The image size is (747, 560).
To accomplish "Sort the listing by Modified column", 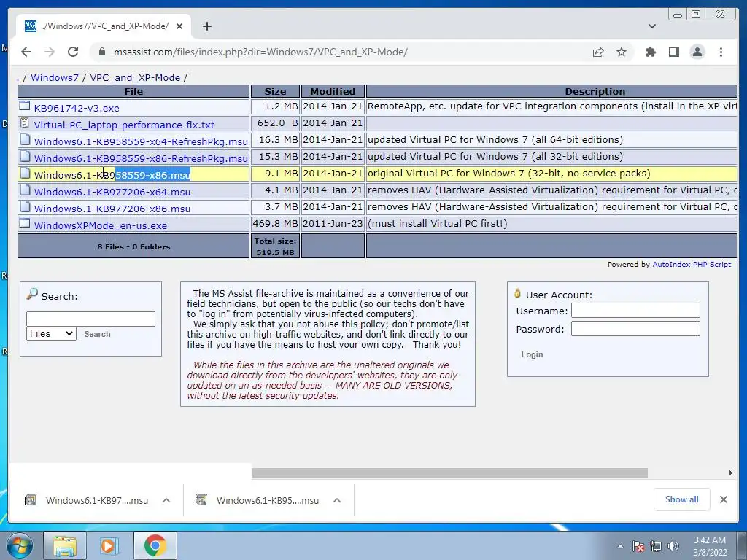I will pos(333,91).
